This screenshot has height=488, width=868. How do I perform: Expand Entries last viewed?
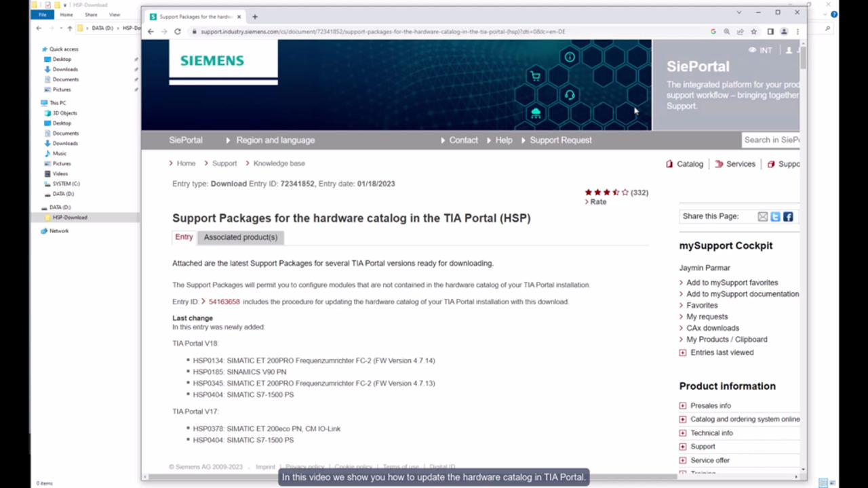[683, 352]
